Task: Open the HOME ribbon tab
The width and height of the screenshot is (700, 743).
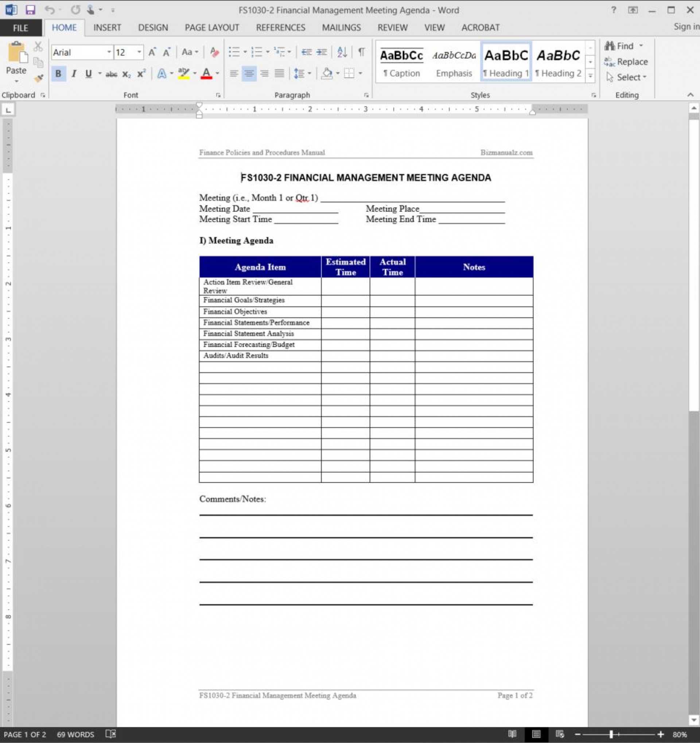Action: click(x=65, y=27)
